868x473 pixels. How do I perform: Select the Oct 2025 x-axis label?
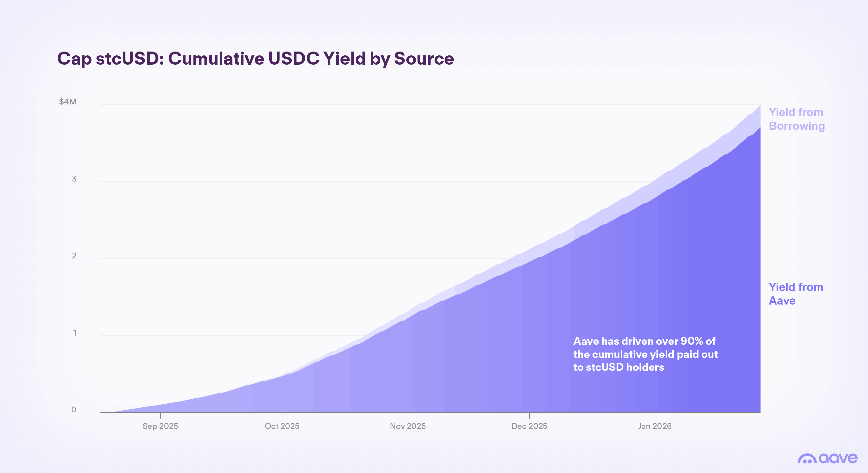[x=282, y=426]
